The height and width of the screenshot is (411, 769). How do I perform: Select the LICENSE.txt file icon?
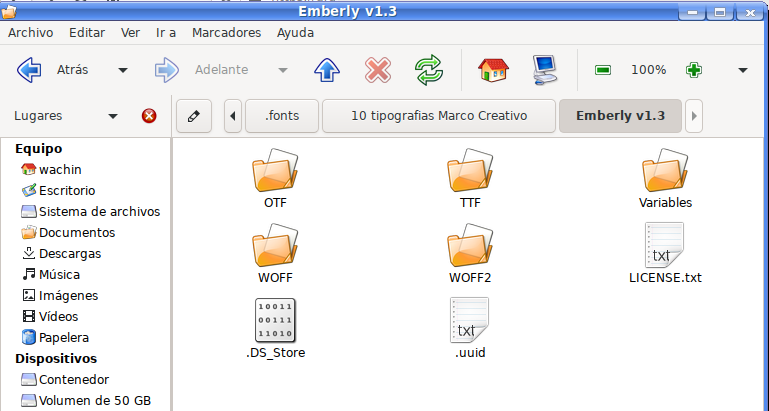point(665,245)
